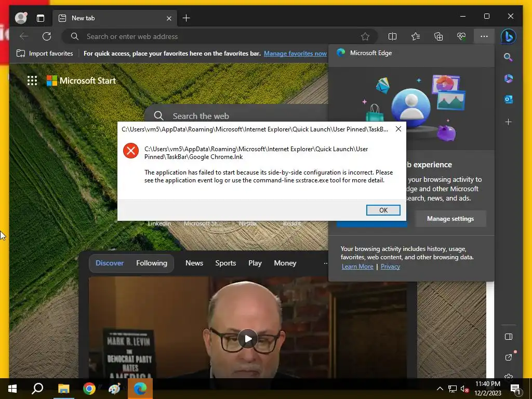Refresh the page in Edge
This screenshot has height=399, width=532.
(x=47, y=36)
